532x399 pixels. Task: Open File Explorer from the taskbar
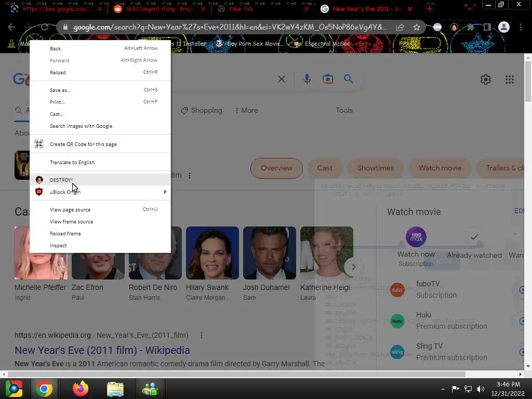click(x=115, y=389)
